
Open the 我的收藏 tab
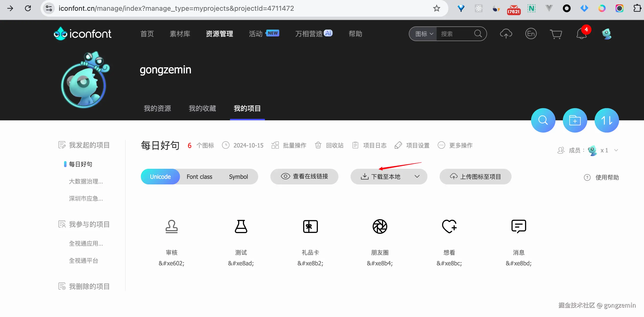(202, 109)
